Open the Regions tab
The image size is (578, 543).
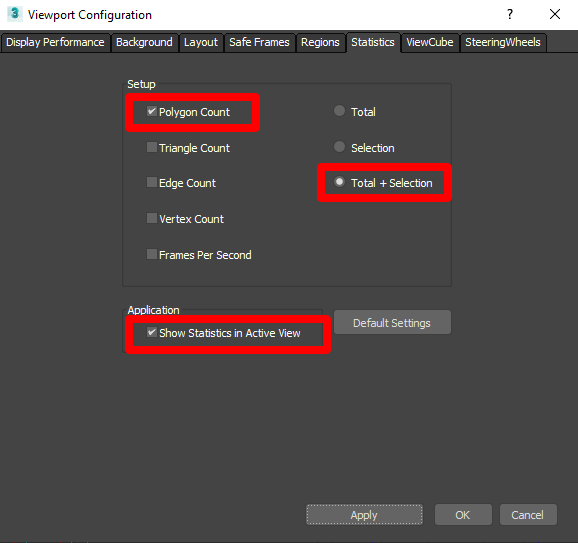coord(320,42)
